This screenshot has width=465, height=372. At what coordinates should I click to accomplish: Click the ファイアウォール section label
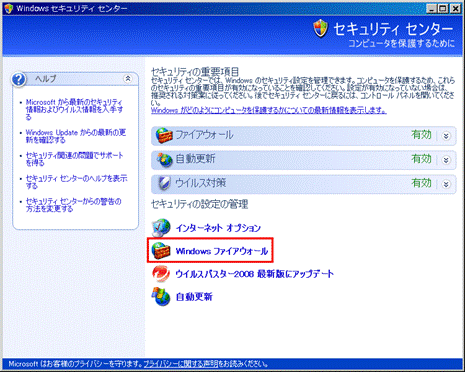point(204,135)
